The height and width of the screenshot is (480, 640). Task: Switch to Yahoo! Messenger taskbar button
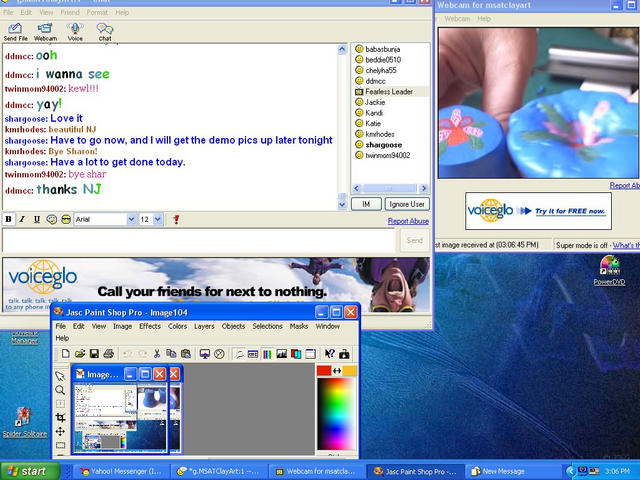121,471
